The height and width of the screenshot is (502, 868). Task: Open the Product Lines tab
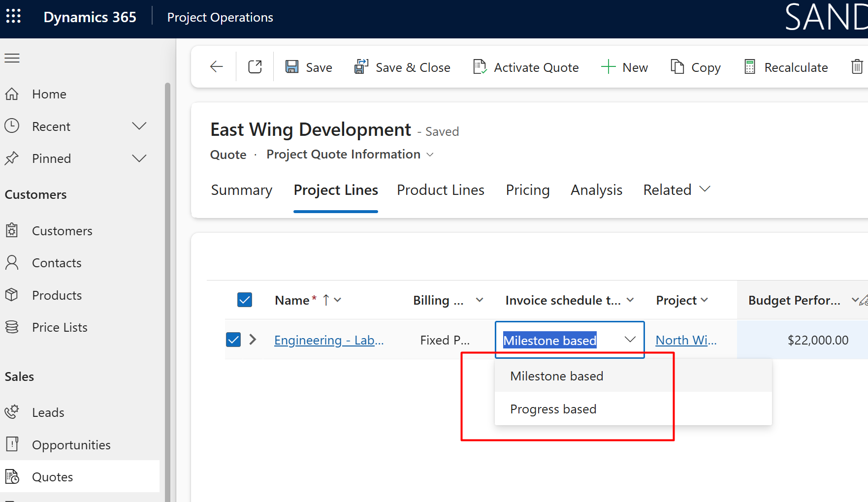[440, 190]
